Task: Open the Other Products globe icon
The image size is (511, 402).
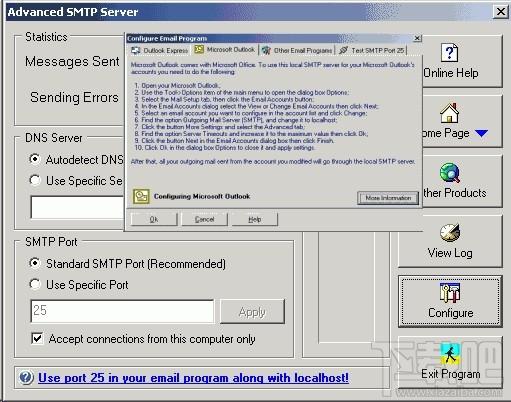Action: [x=450, y=172]
